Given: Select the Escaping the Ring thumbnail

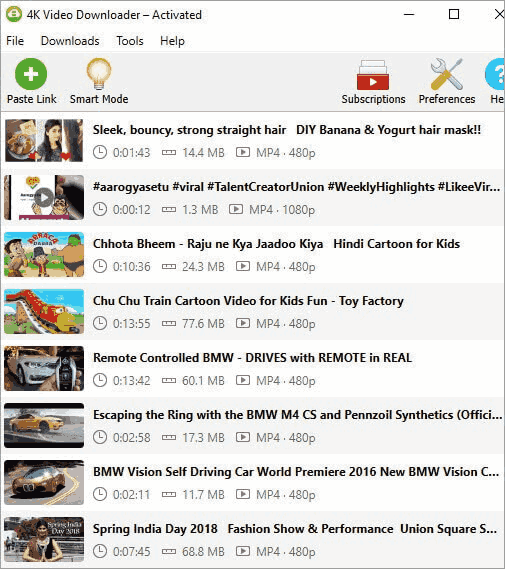Looking at the screenshot, I should (x=44, y=425).
